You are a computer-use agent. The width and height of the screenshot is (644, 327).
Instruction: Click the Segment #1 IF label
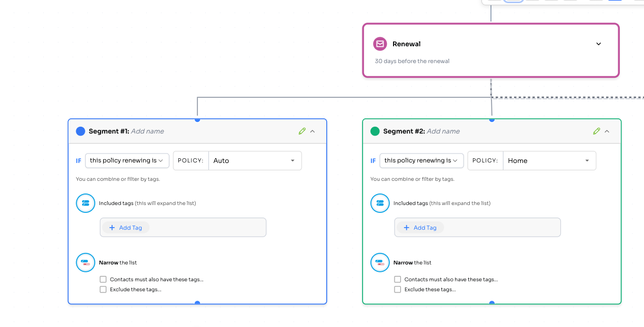78,161
